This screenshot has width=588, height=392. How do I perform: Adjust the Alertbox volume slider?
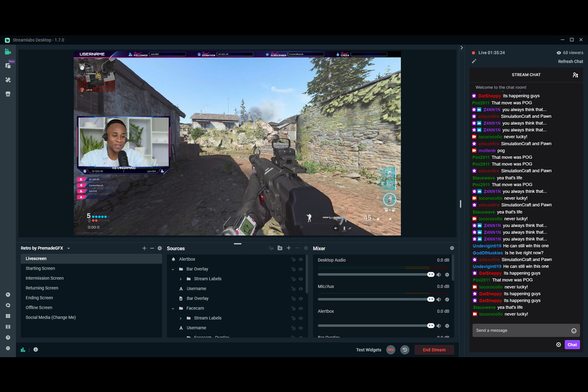(376, 326)
